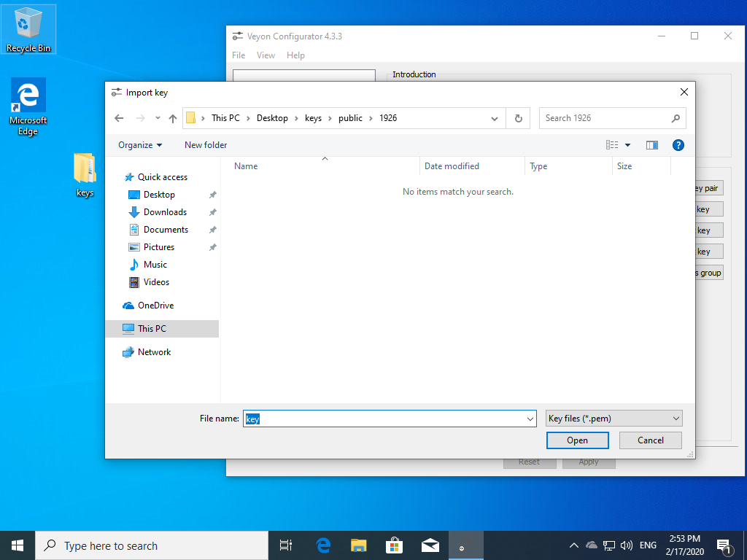Open Pictures in the navigation pane
Screen dimensions: 747x560
(158, 247)
